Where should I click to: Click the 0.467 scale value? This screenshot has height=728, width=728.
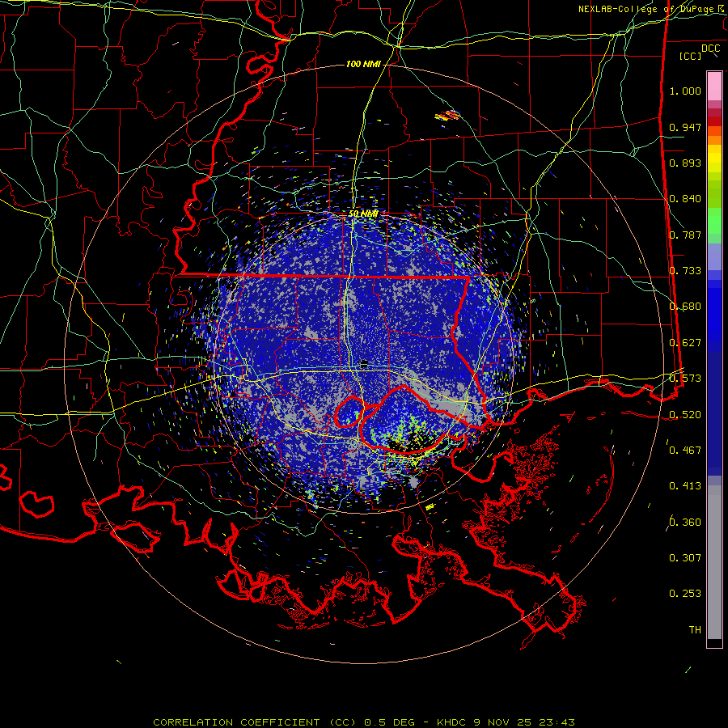tap(685, 451)
